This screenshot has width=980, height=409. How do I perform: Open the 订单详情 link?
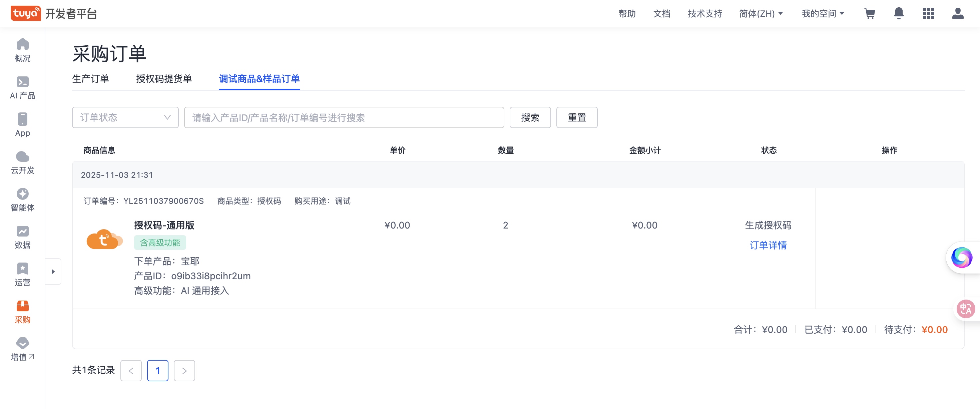[x=768, y=246]
